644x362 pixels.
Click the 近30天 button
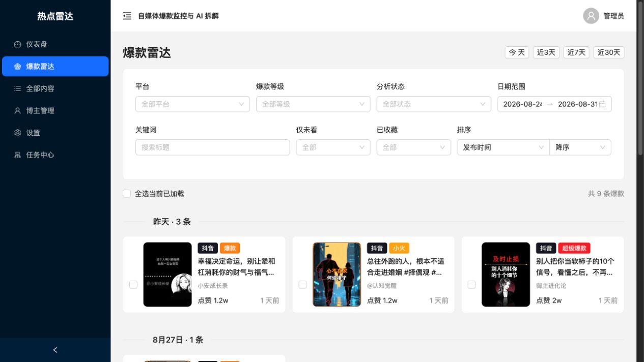609,52
